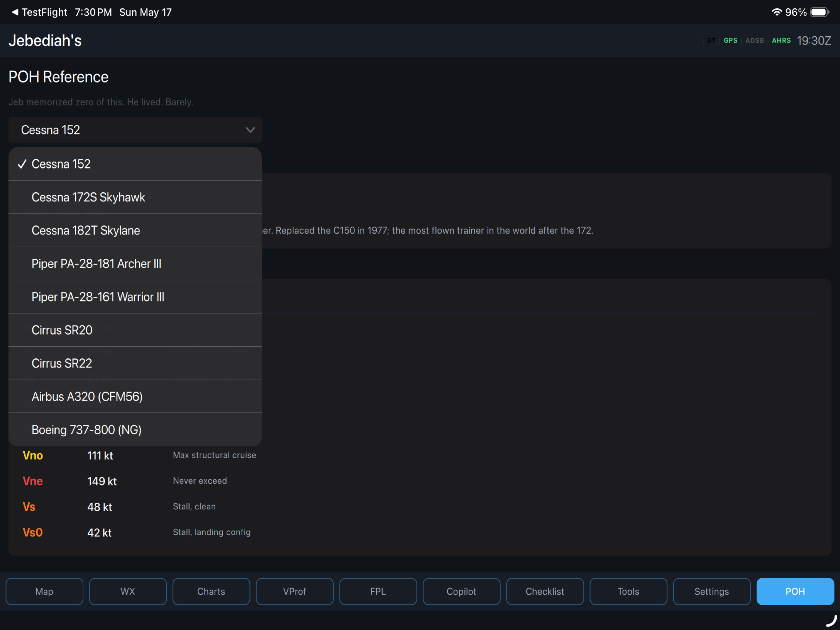The height and width of the screenshot is (630, 840).
Task: Pick Cirrus SR22 aircraft
Action: point(135,363)
